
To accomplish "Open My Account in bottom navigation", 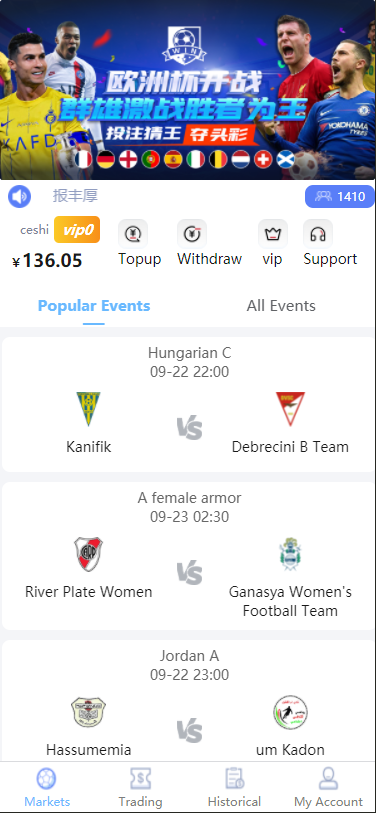I will click(x=328, y=788).
